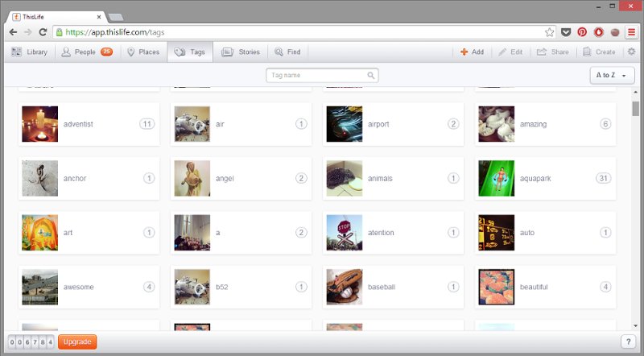Click the vertical scrollbar handle
Screen dimensions: 644x356
click(635, 109)
